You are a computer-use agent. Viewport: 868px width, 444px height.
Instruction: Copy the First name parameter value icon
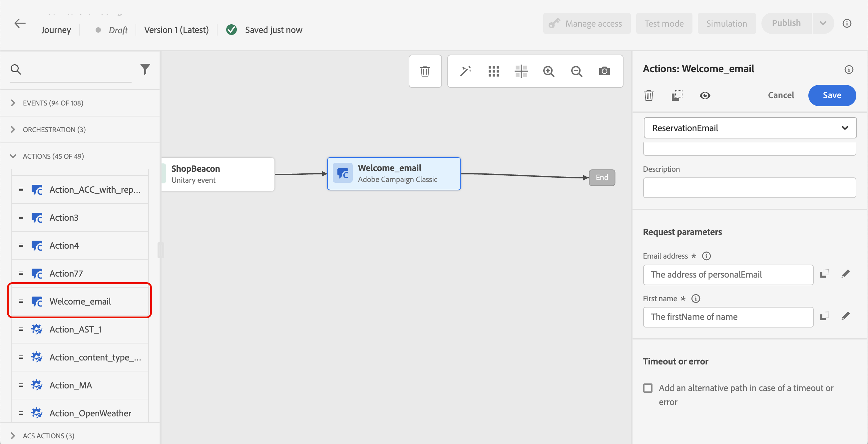(824, 316)
